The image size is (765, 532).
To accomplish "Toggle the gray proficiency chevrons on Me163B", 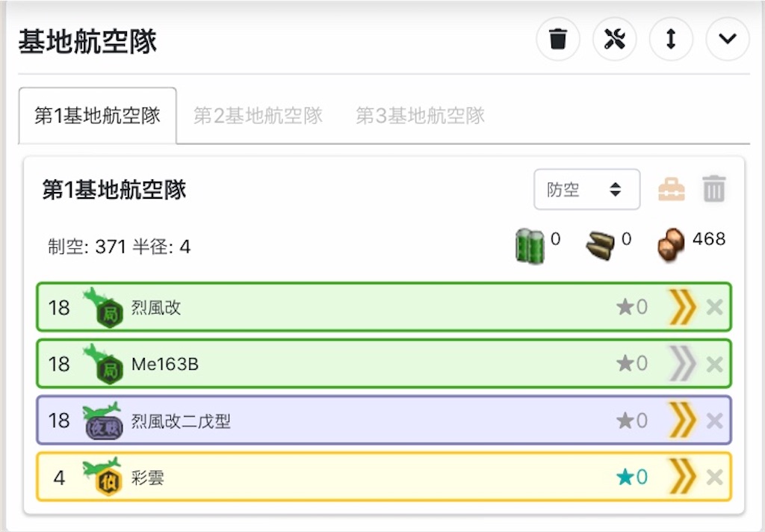I will coord(682,364).
